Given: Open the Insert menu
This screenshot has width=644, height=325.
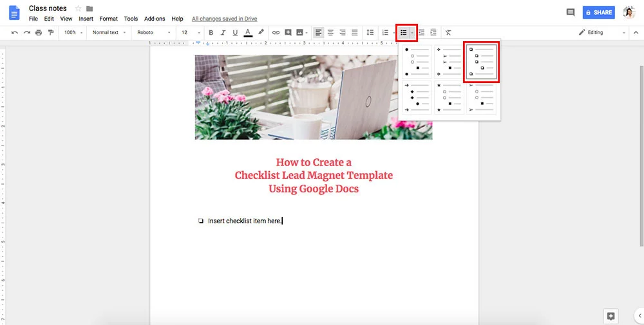Looking at the screenshot, I should click(86, 19).
